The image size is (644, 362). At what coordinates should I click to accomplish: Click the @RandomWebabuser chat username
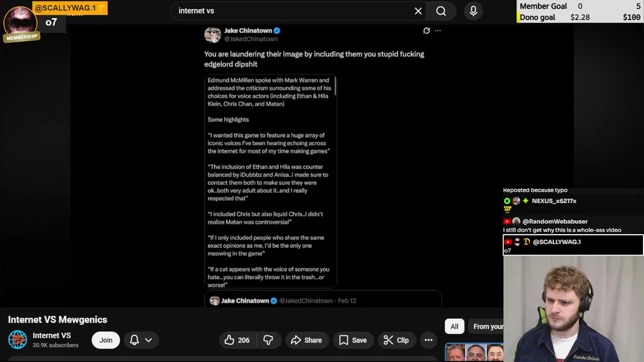pos(555,221)
